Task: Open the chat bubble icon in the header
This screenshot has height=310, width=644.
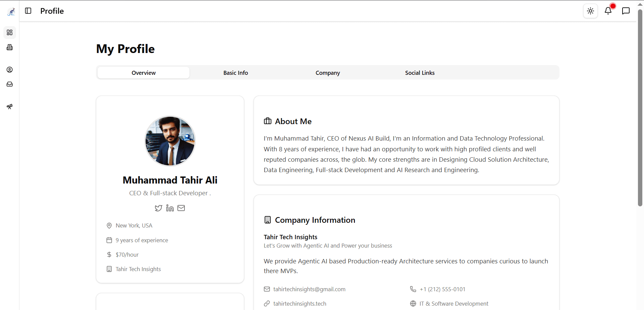Action: point(626,11)
